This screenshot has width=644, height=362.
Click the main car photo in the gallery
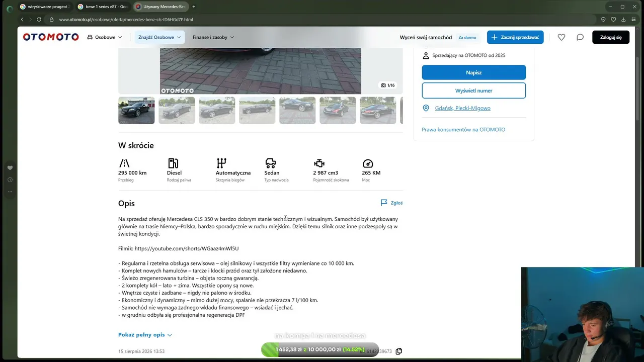click(x=261, y=71)
